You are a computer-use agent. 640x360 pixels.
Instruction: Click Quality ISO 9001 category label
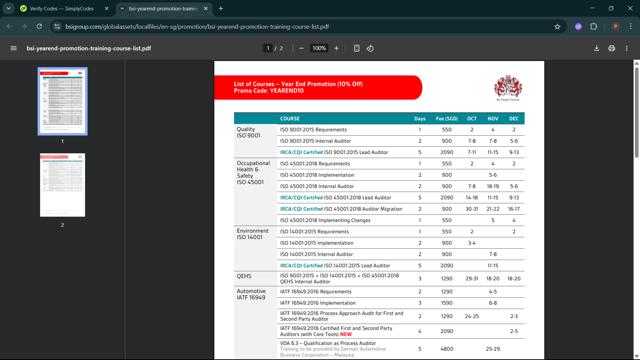(x=249, y=132)
